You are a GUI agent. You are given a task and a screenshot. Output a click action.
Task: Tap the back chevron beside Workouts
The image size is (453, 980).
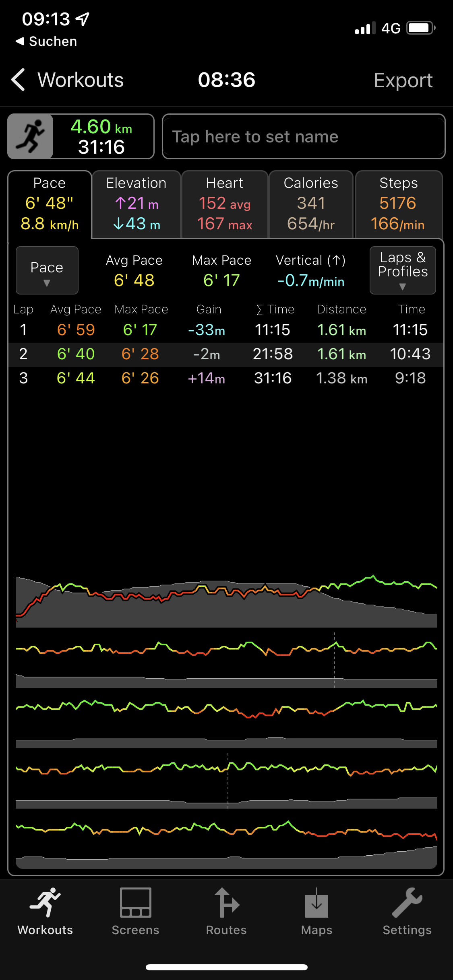point(19,80)
